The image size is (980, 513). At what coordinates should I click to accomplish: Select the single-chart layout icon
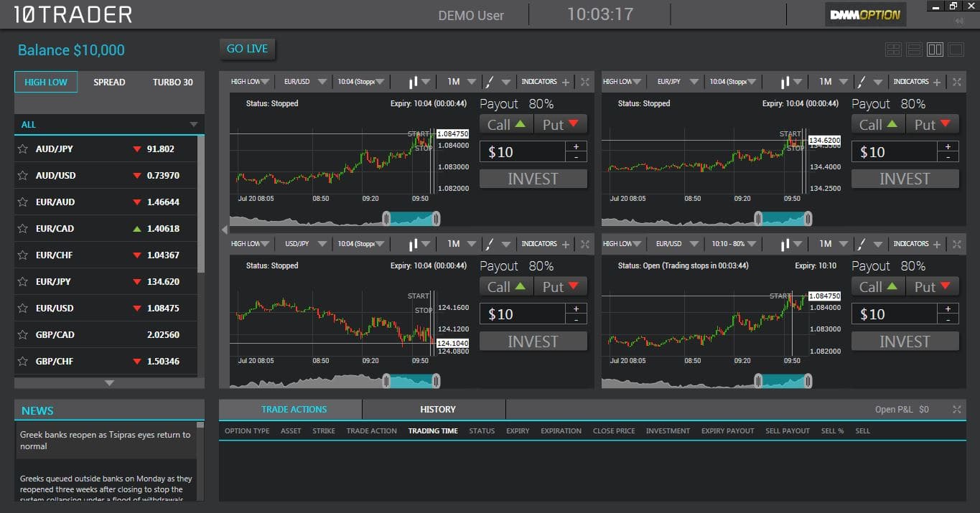point(956,50)
